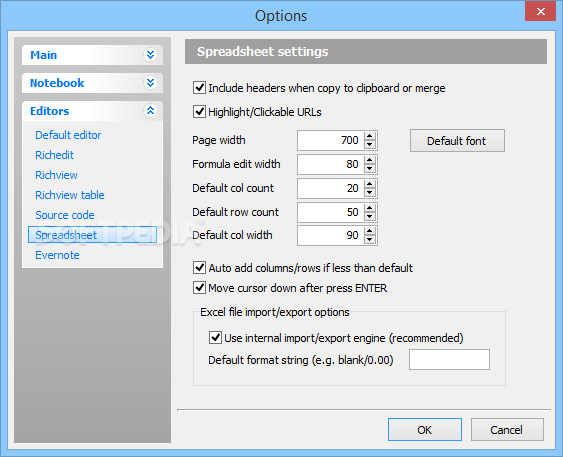Click the Editors section header
563x457 pixels.
[x=92, y=111]
